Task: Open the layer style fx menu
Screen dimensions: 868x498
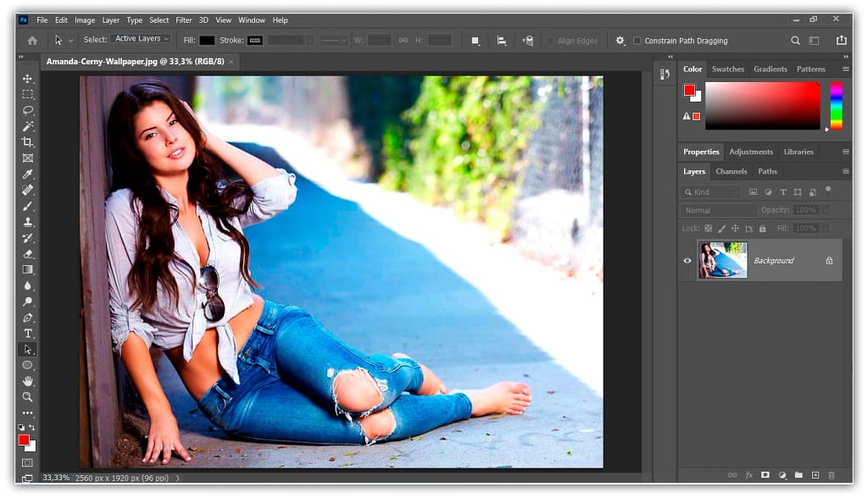Action: click(x=749, y=475)
